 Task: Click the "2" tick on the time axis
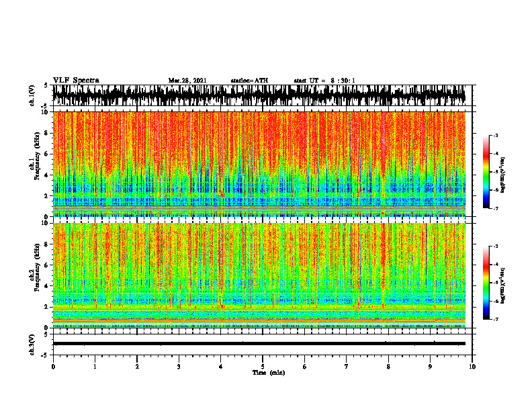pyautogui.click(x=137, y=367)
